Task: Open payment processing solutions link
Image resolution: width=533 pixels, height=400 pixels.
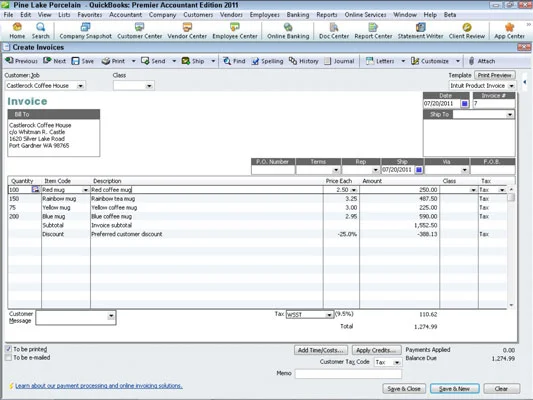Action: tap(99, 386)
